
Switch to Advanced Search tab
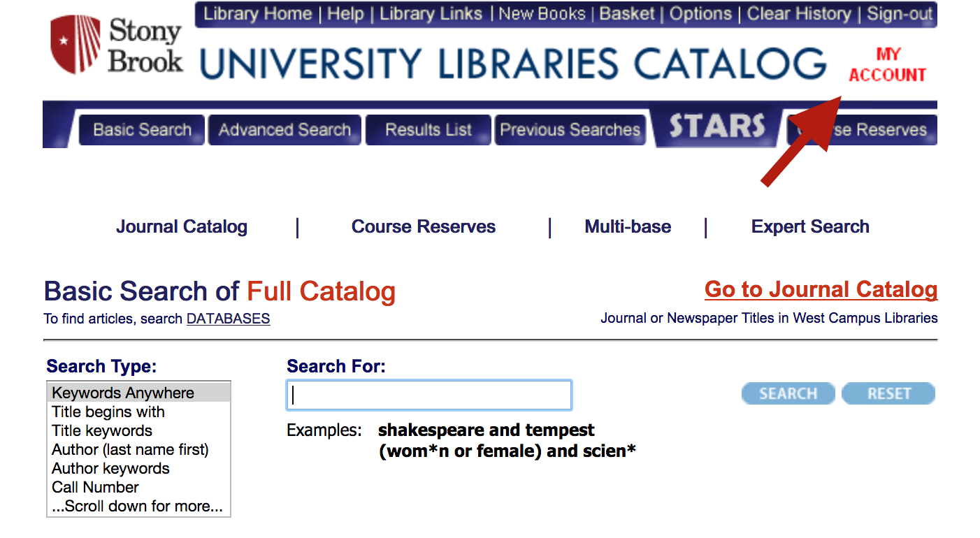pos(285,130)
